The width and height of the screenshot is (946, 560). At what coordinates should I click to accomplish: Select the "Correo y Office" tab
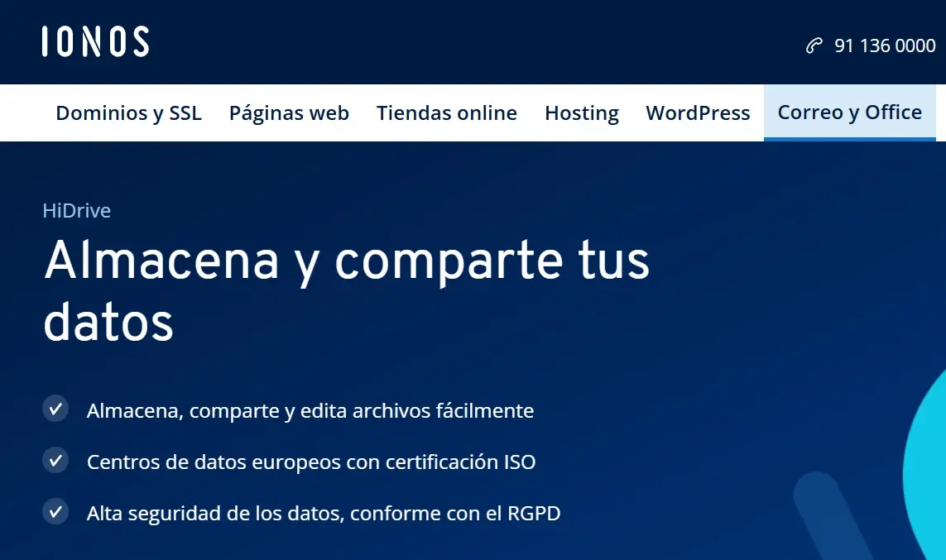(850, 112)
